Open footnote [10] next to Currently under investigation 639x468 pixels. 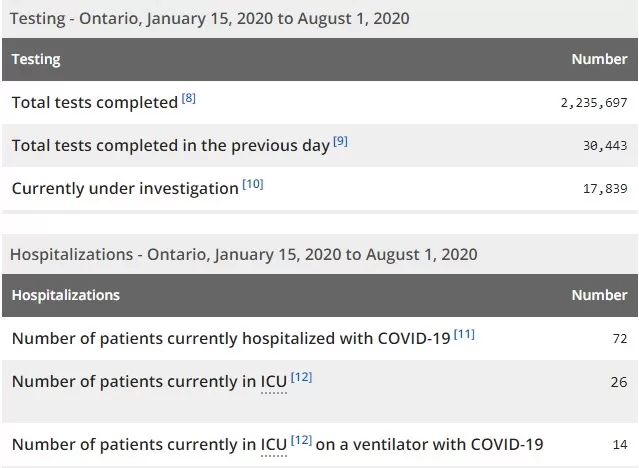click(x=253, y=184)
